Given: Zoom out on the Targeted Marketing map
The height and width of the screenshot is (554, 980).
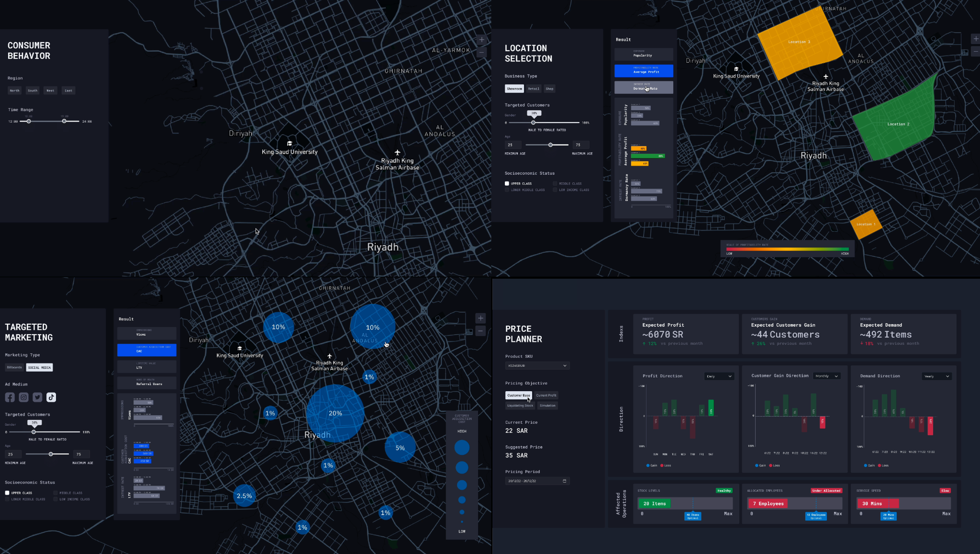Looking at the screenshot, I should (x=481, y=330).
